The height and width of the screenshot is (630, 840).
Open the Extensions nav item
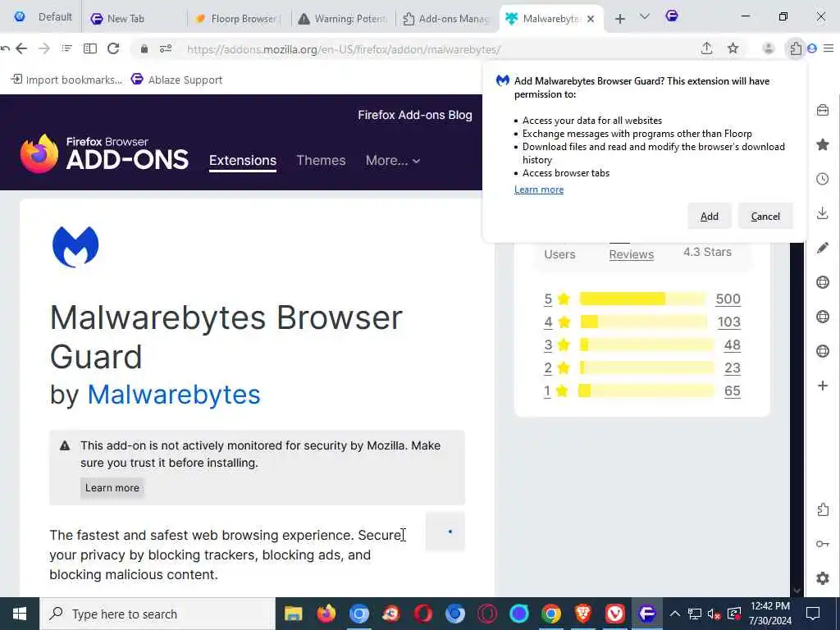tap(243, 160)
